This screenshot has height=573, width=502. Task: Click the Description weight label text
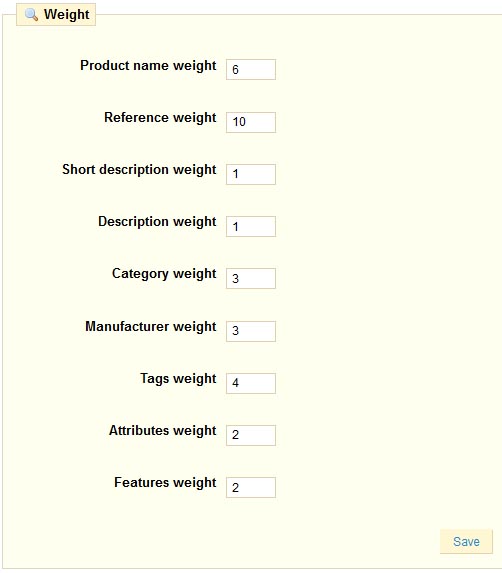tap(157, 222)
